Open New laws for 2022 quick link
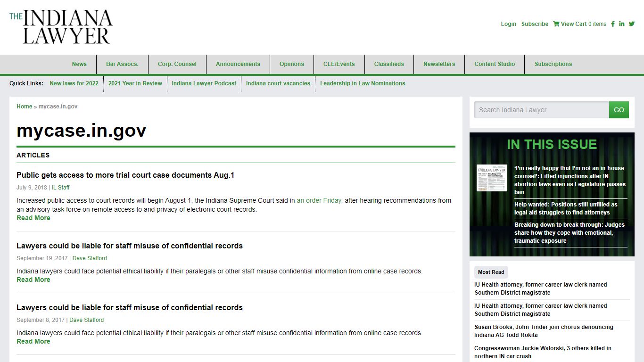The image size is (644, 362). click(x=74, y=83)
